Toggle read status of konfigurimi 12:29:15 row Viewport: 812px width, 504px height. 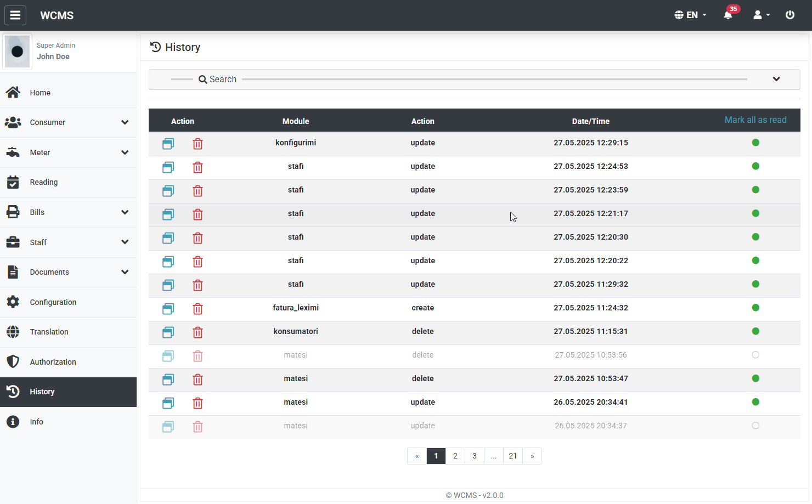point(755,143)
